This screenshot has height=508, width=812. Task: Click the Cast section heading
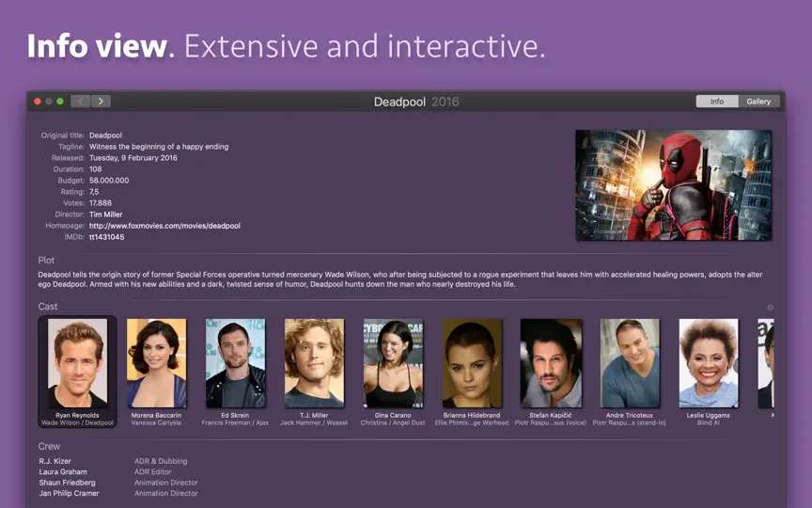click(x=48, y=307)
